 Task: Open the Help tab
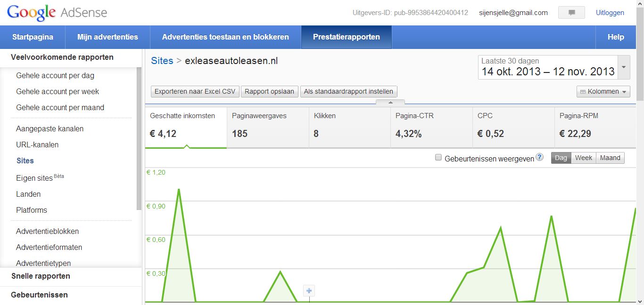(616, 37)
